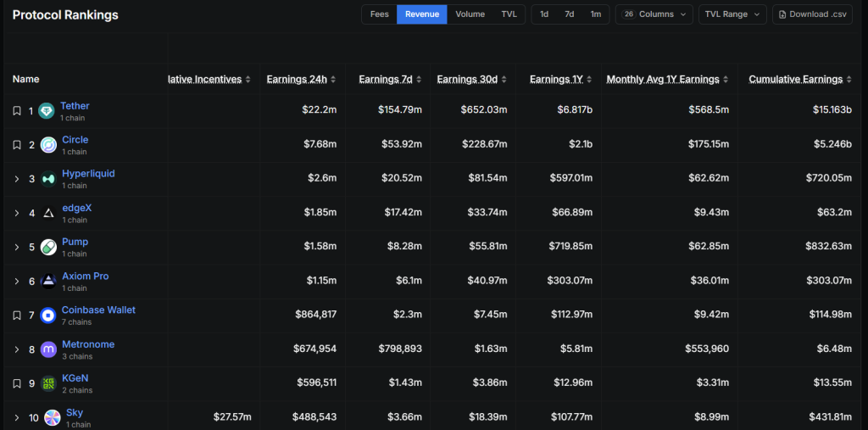Switch to the Fees tab
Image resolution: width=868 pixels, height=430 pixels.
click(x=379, y=14)
